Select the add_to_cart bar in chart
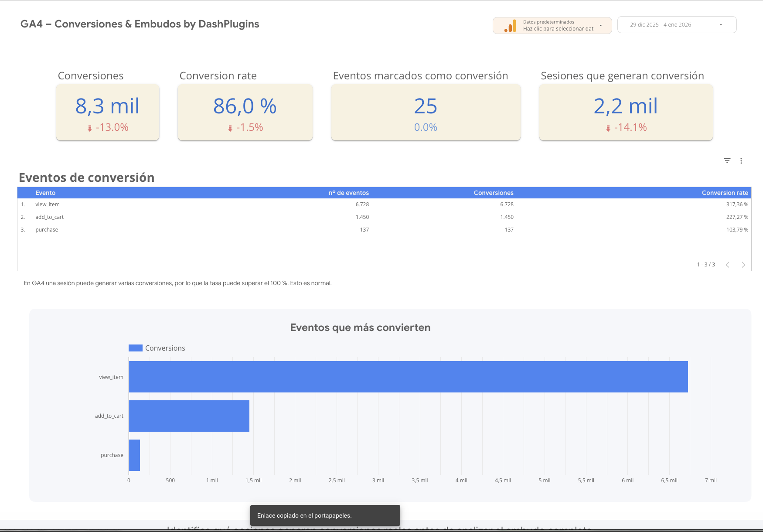 (x=189, y=416)
